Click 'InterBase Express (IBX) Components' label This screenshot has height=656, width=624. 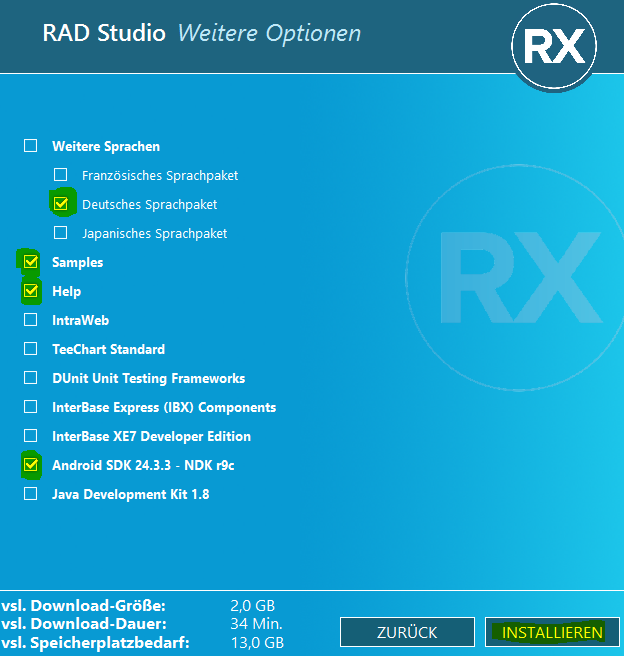point(164,407)
